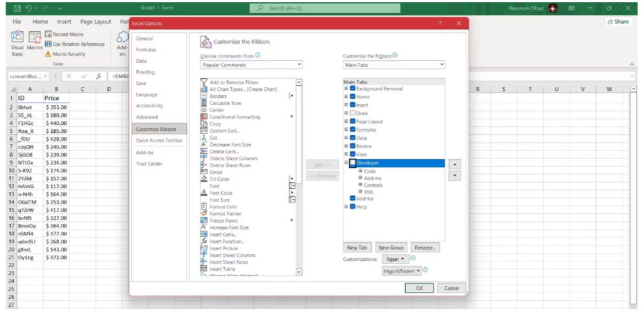
Task: Select Copy command in list
Action: point(215,123)
